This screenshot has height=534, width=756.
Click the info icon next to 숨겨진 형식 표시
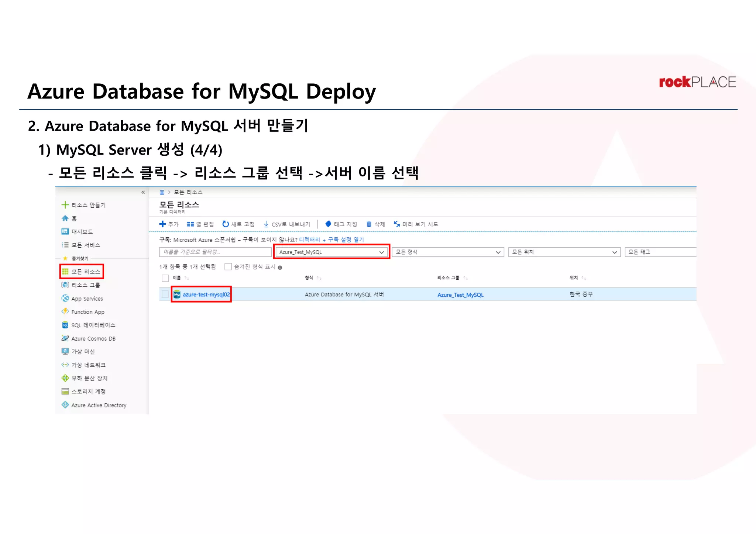pos(280,268)
